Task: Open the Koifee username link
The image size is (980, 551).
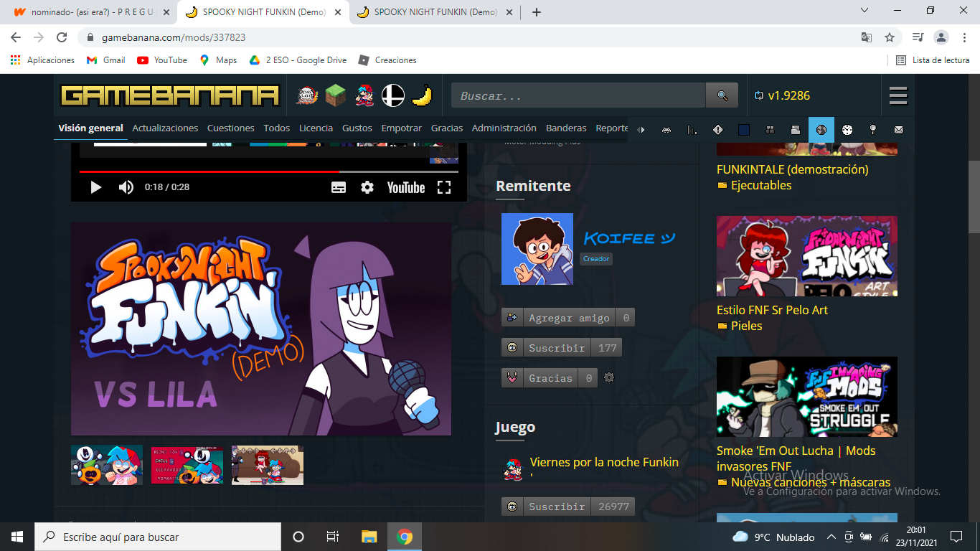Action: coord(629,238)
